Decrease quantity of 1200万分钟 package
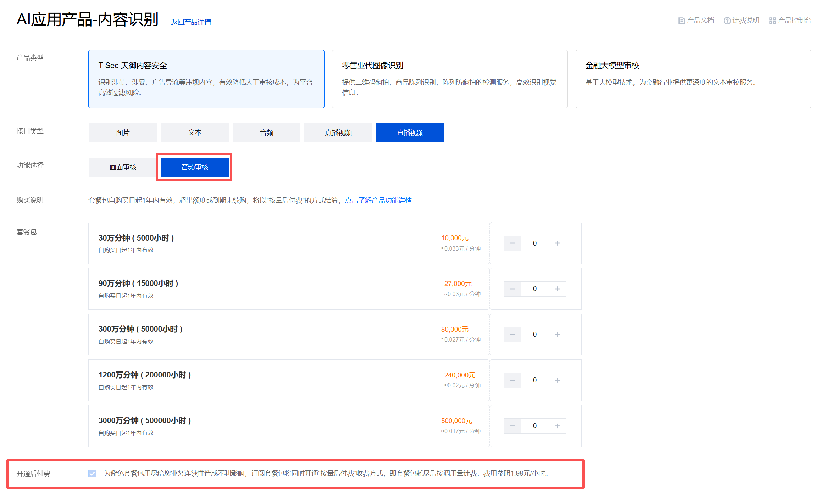Screen dimensions: 831x504 (512, 380)
